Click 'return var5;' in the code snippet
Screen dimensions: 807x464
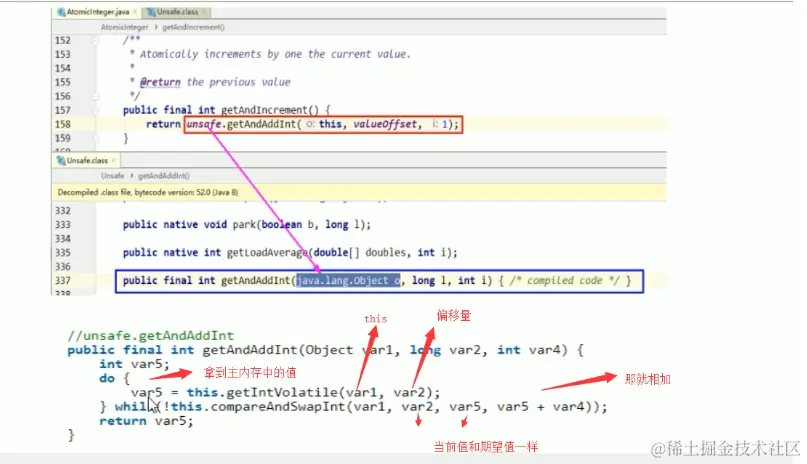click(x=146, y=421)
